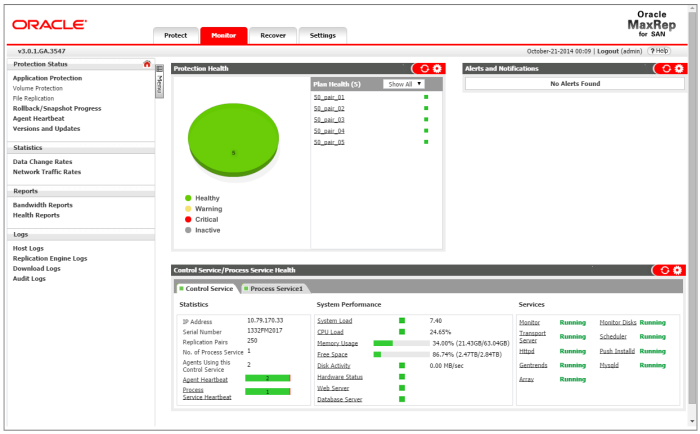The image size is (700, 434).
Task: Click the Oracle logo
Action: click(x=50, y=25)
